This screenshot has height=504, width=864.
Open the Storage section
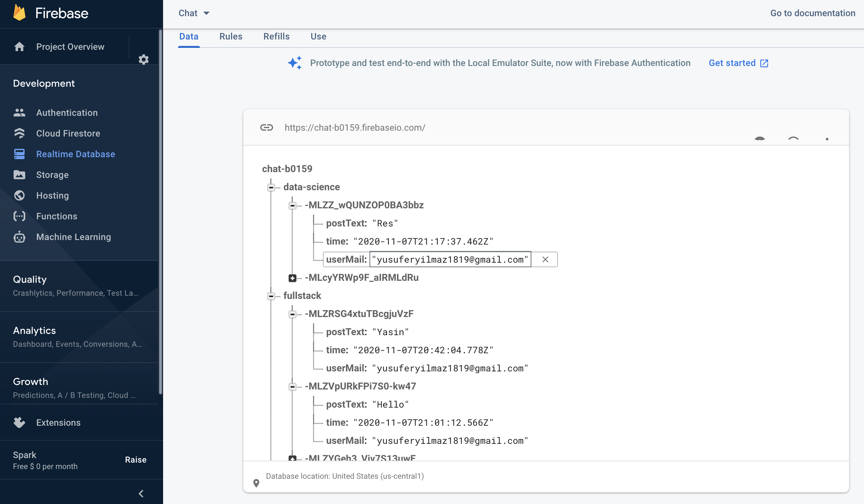[52, 175]
